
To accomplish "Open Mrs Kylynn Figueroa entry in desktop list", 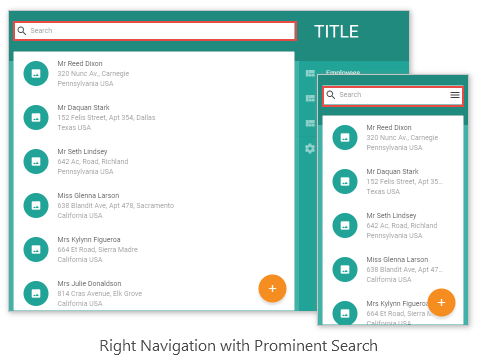I will pyautogui.click(x=154, y=249).
